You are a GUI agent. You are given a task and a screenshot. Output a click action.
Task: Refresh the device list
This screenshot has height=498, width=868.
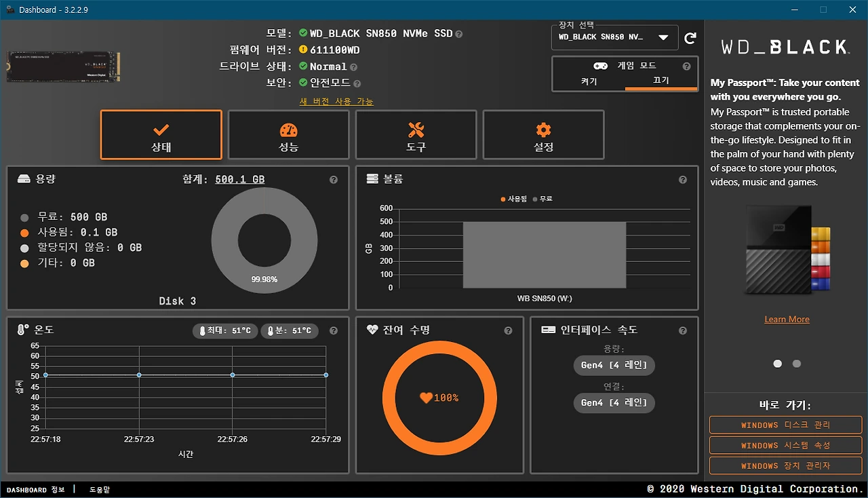tap(690, 39)
